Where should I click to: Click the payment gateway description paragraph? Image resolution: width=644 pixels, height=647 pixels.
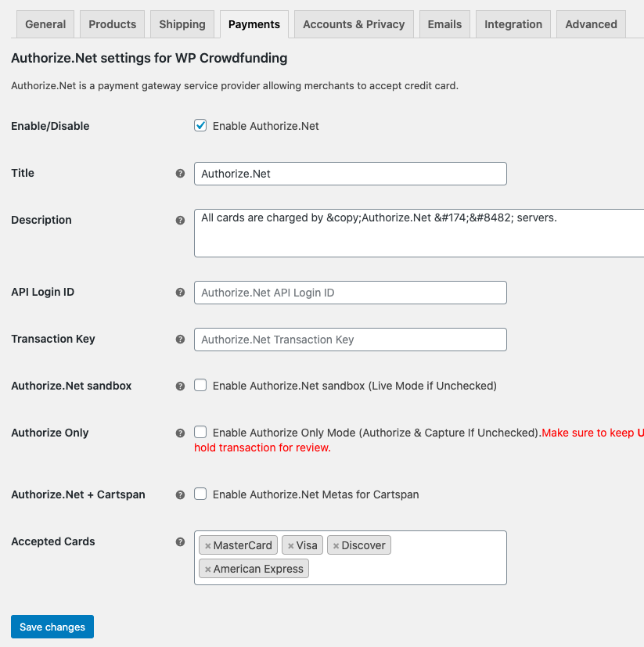coord(235,86)
